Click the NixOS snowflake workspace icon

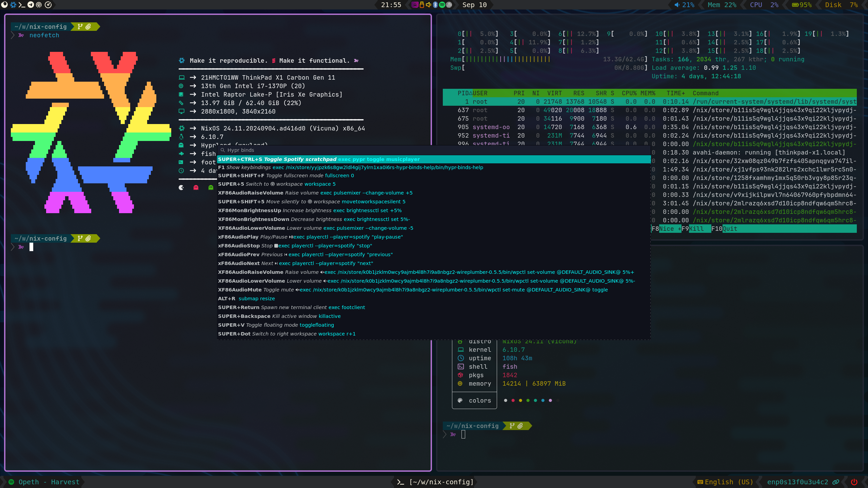point(13,5)
